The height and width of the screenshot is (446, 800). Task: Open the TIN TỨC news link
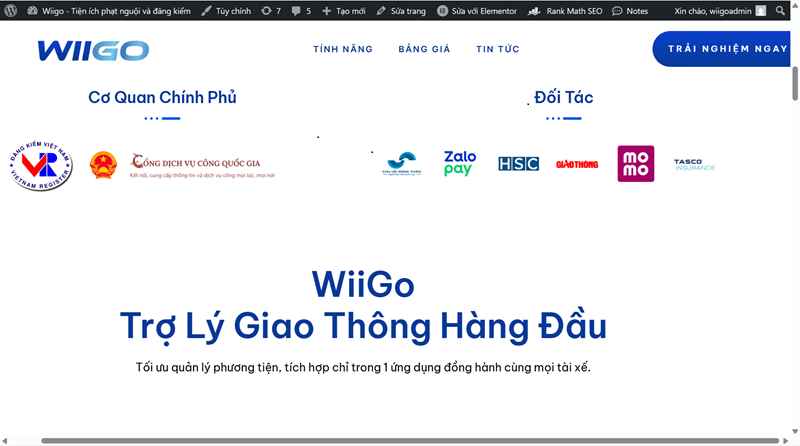pyautogui.click(x=497, y=49)
